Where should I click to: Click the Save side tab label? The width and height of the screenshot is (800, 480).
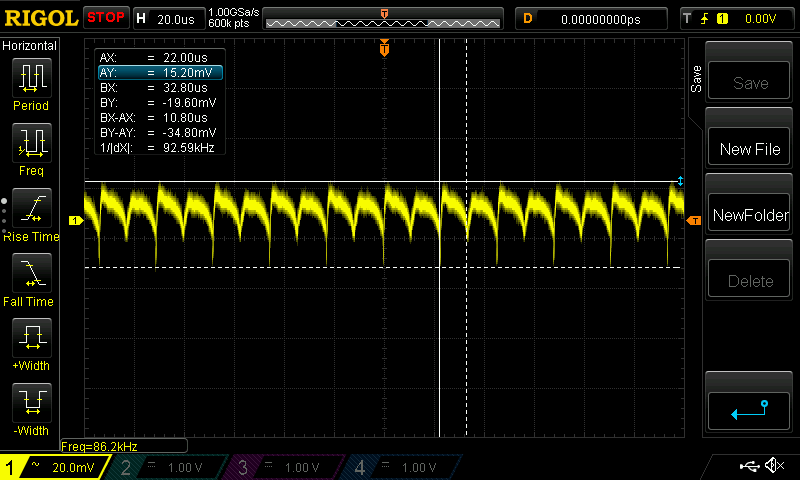pos(696,79)
